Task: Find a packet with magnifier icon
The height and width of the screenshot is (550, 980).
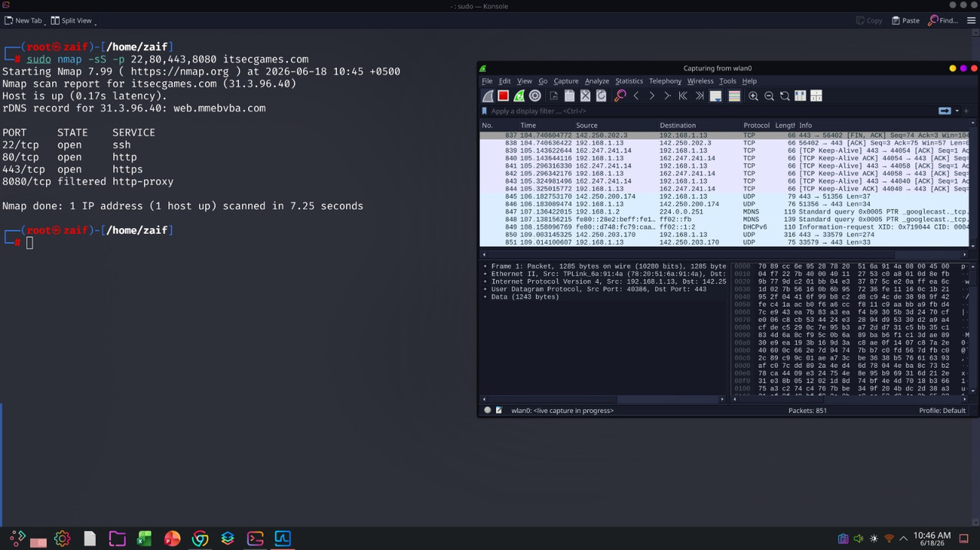Action: click(x=620, y=96)
